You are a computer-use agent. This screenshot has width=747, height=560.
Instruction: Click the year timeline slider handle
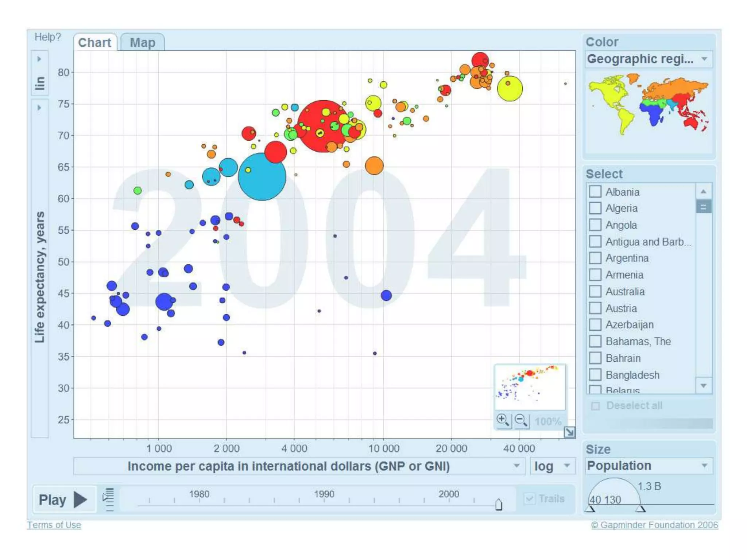(499, 505)
